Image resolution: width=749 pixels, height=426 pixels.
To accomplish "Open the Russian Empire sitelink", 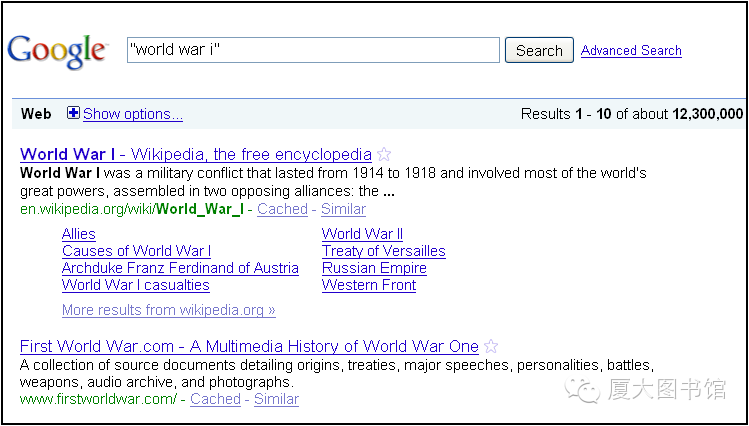I will [x=374, y=268].
